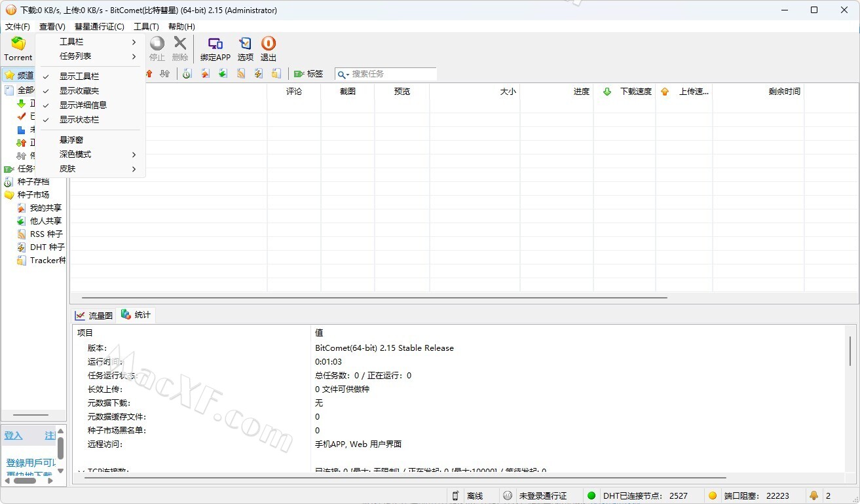Click the green download-speed column arrow icon
Viewport: 860px width, 504px height.
click(607, 92)
